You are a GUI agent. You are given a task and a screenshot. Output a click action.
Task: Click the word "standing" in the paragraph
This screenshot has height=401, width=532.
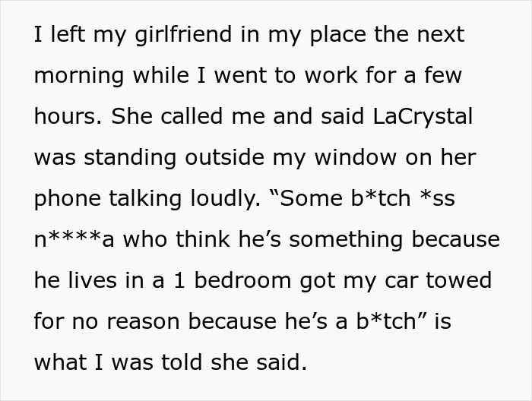point(121,157)
